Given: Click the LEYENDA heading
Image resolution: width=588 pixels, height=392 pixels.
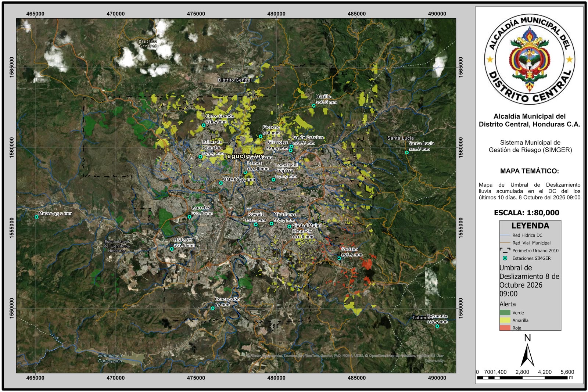Looking at the screenshot, I should pyautogui.click(x=530, y=226).
